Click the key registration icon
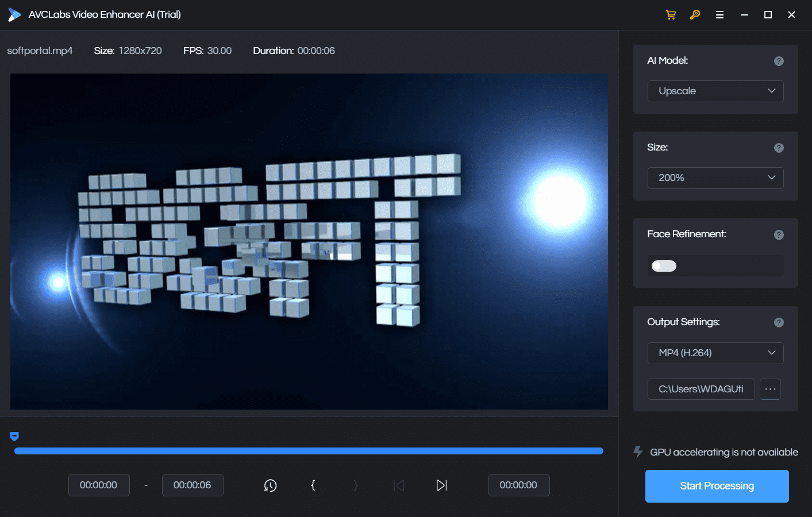Image resolution: width=812 pixels, height=517 pixels. tap(695, 15)
